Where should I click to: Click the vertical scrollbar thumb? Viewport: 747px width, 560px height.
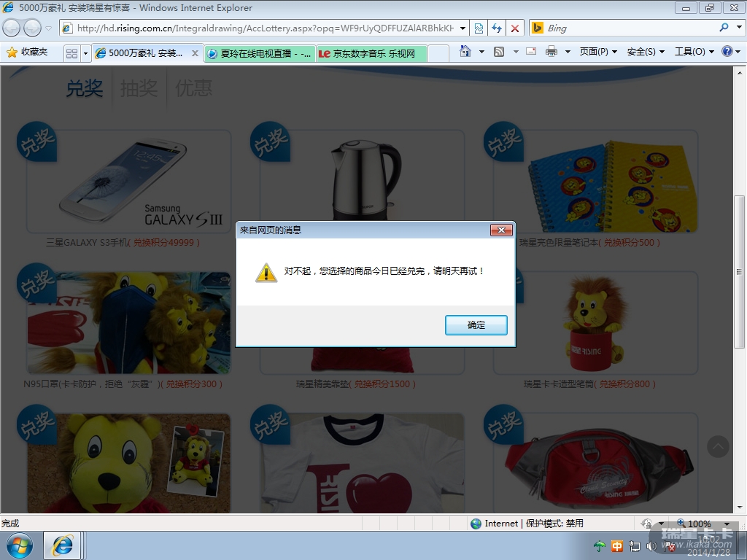coord(739,272)
